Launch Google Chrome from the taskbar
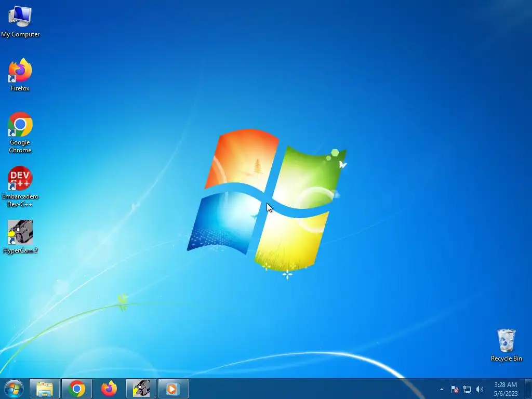Screen dimensions: 532x399 click(x=77, y=389)
